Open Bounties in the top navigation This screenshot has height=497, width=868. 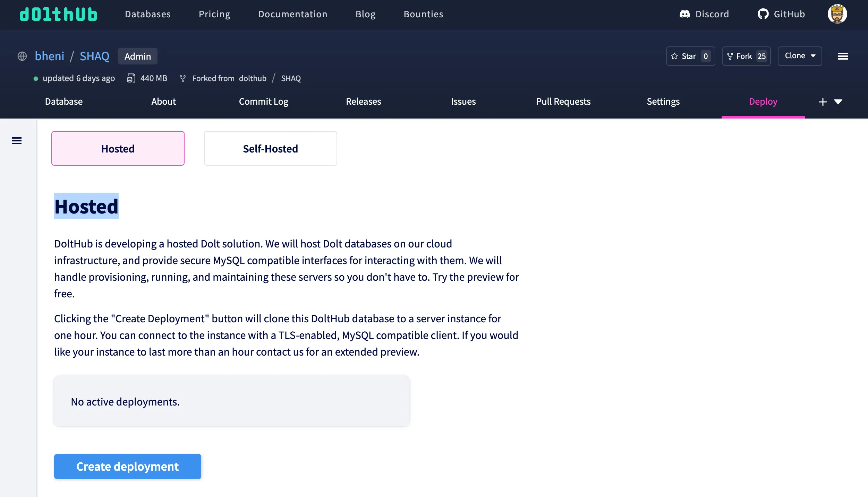coord(423,14)
